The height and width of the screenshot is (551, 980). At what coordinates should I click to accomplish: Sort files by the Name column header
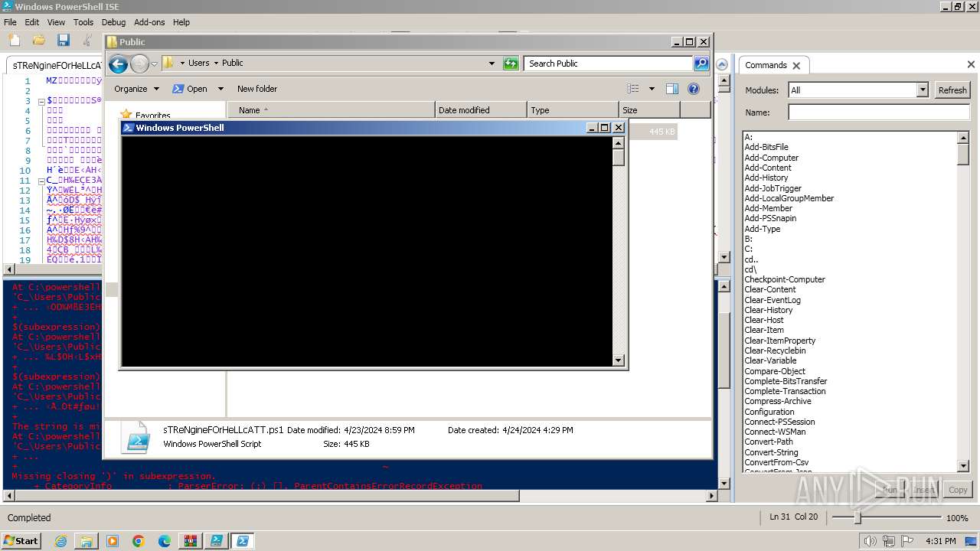tap(331, 110)
